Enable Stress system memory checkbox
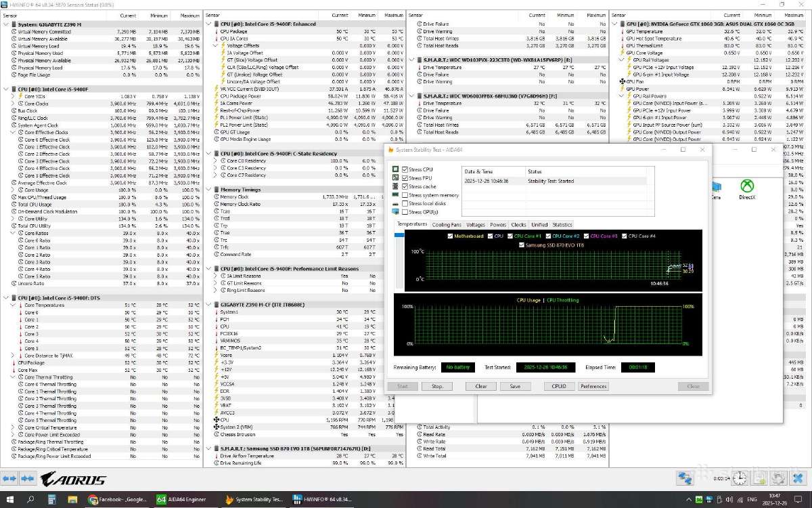 [405, 195]
